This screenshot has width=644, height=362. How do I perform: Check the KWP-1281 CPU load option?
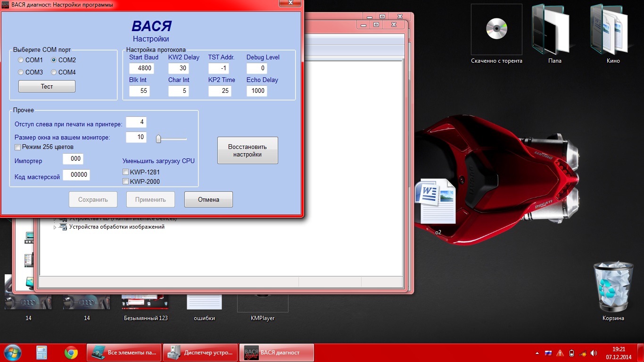point(126,172)
